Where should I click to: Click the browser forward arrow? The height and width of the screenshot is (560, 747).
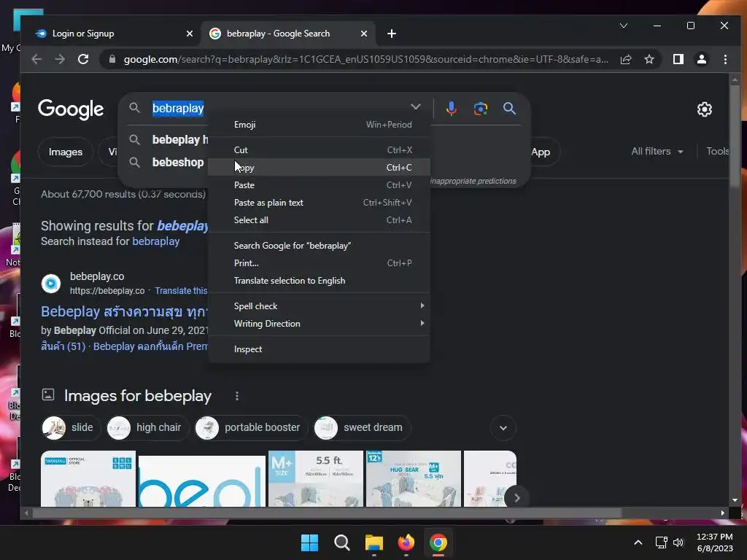point(60,59)
